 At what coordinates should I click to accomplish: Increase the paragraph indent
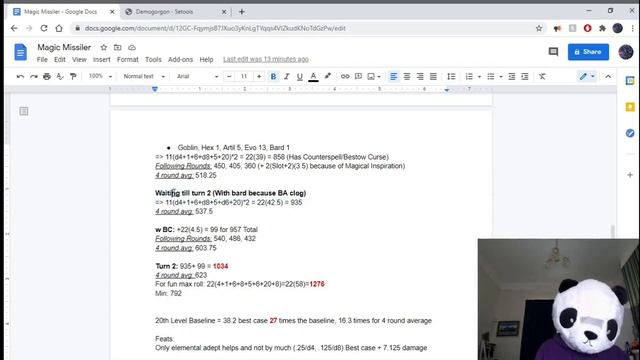(x=525, y=76)
